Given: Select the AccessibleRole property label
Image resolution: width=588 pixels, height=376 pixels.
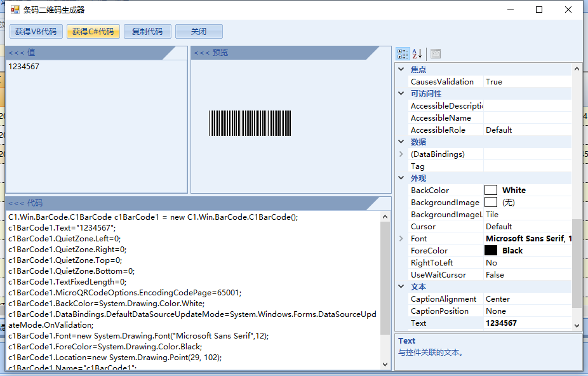Looking at the screenshot, I should (438, 130).
